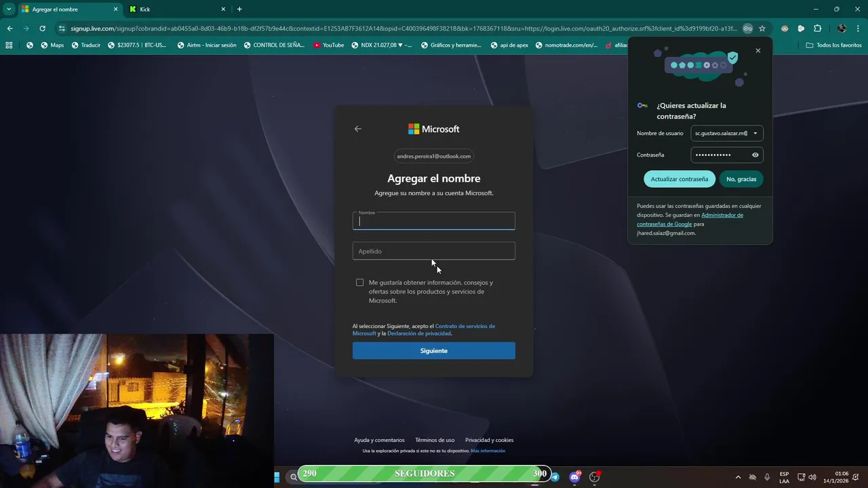
Task: Open the ESP LAA language indicator
Action: (x=784, y=477)
